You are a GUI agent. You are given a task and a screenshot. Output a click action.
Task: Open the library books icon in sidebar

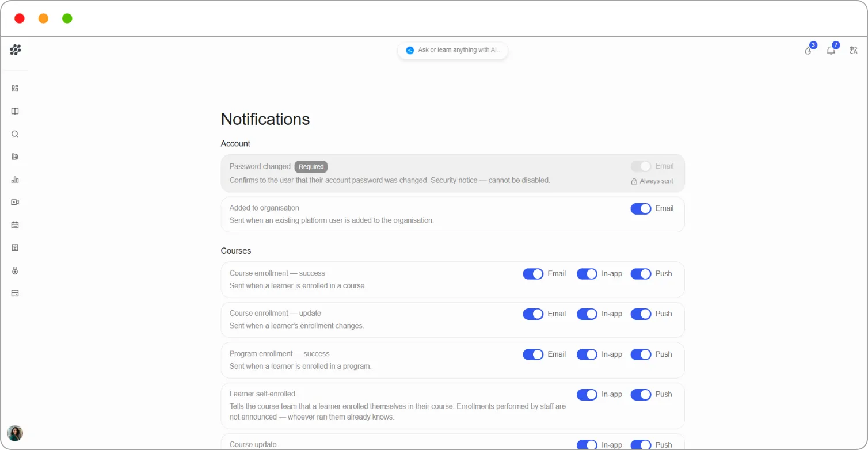click(15, 157)
